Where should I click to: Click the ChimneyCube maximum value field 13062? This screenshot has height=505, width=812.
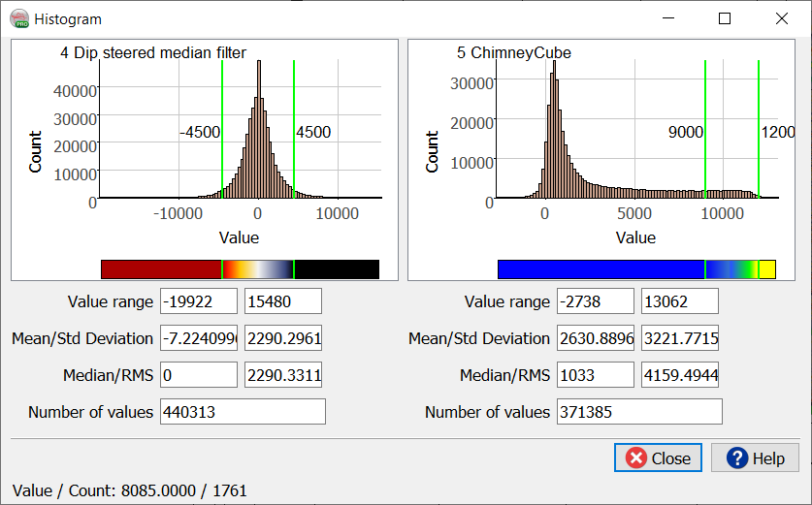(679, 301)
